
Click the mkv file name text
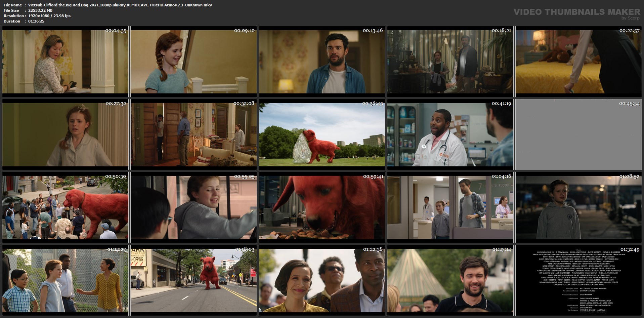(120, 5)
